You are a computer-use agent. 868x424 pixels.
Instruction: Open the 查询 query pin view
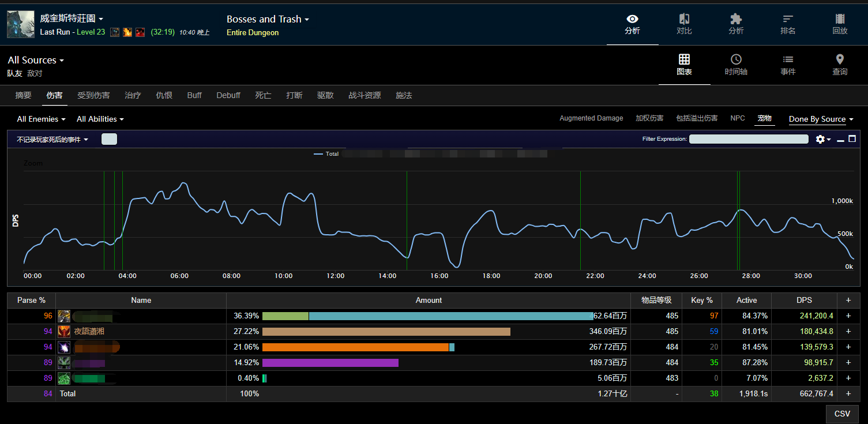[840, 65]
